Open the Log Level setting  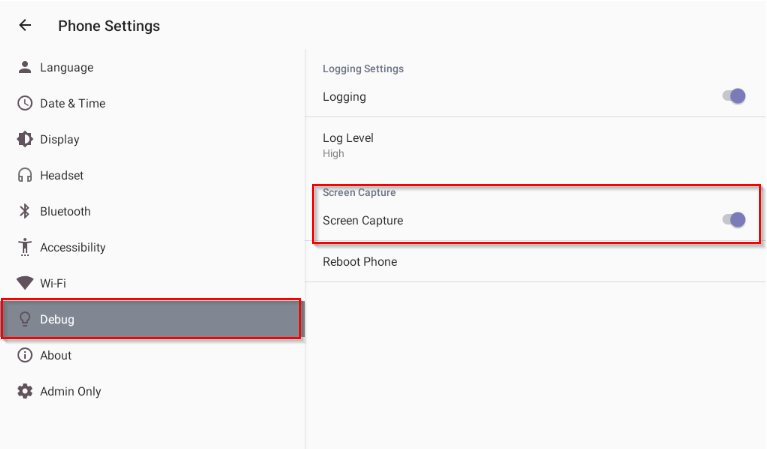coord(536,145)
